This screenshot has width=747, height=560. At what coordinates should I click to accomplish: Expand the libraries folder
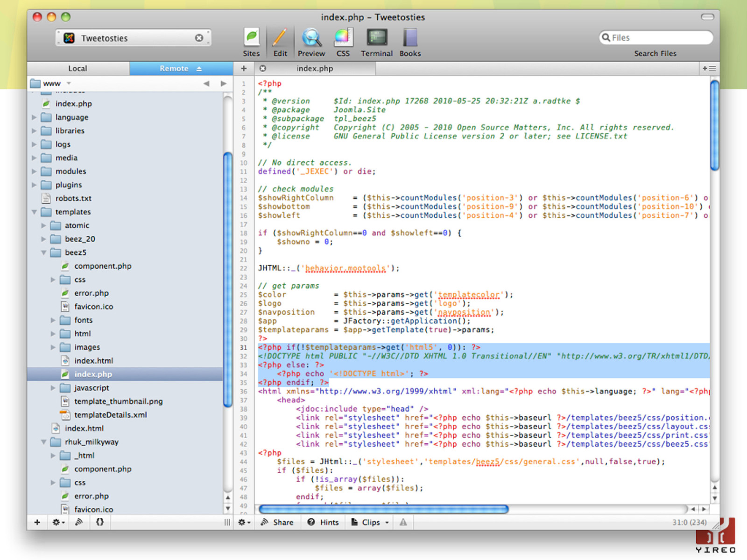coord(34,131)
